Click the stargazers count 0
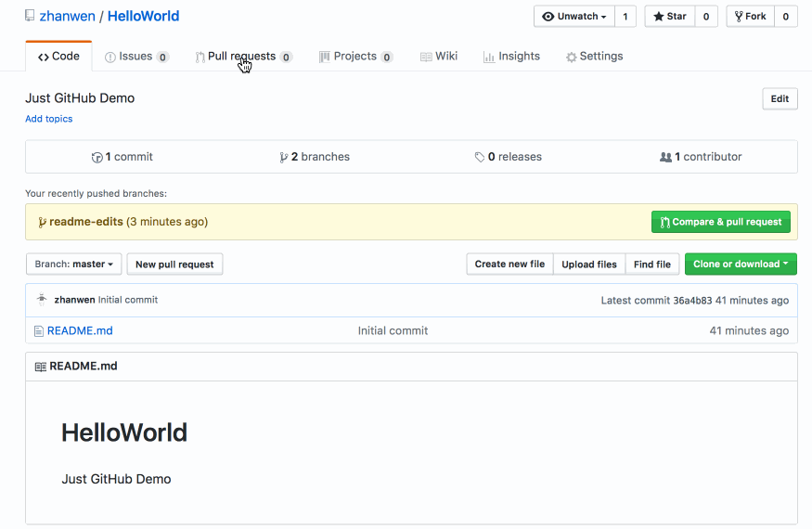Screen dimensions: 812x529 [x=706, y=17]
